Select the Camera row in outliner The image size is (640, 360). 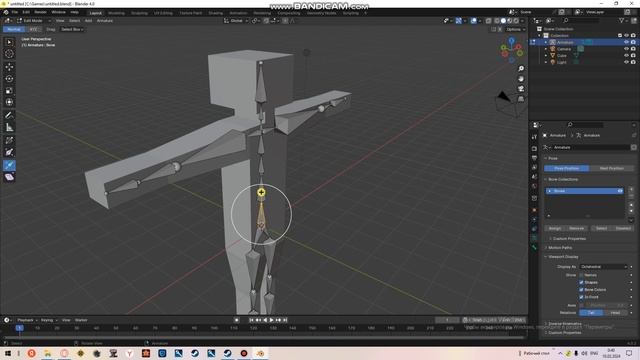click(584, 49)
